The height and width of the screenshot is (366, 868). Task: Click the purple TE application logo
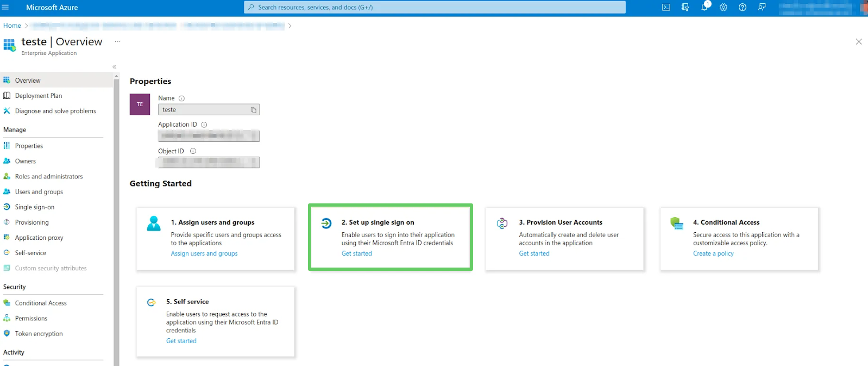pyautogui.click(x=140, y=104)
